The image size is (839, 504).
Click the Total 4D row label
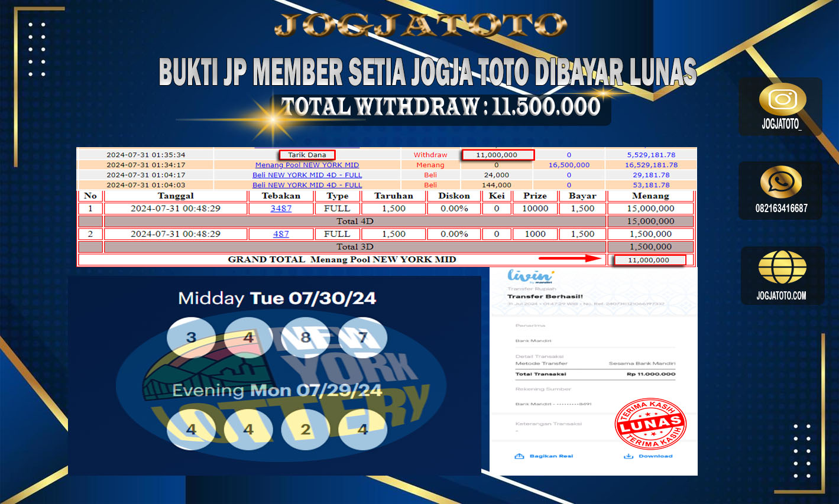(x=355, y=221)
